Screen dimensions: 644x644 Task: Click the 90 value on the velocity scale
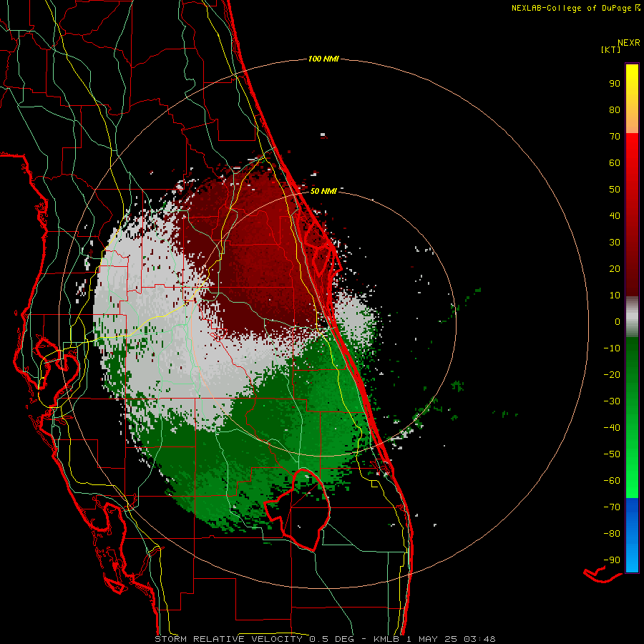[615, 84]
